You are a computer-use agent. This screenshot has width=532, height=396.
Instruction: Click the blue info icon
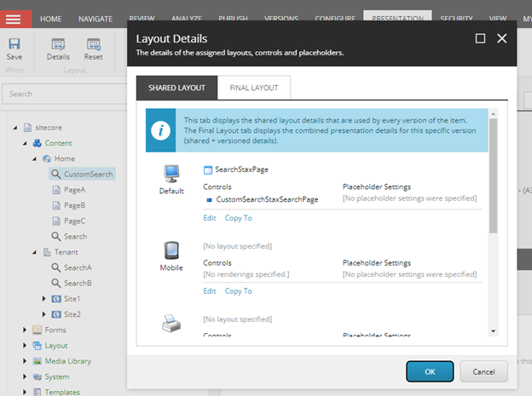[160, 130]
